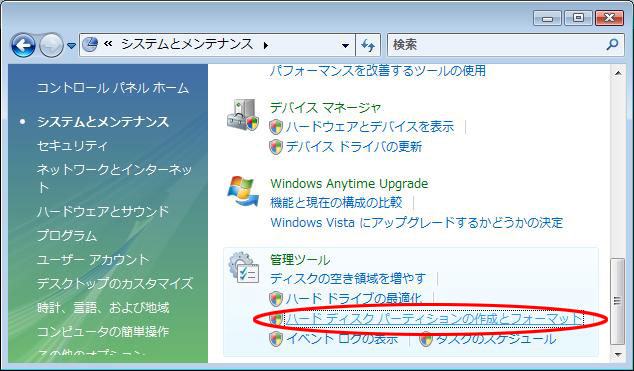
Task: Click shield icon beside デバイス ドライバの更新
Action: coord(276,146)
